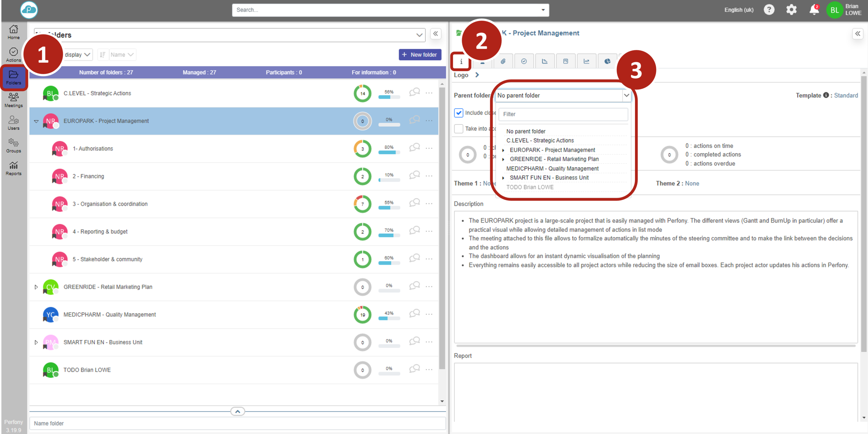Open the Meetings section in sidebar
This screenshot has width=868, height=434.
[14, 100]
